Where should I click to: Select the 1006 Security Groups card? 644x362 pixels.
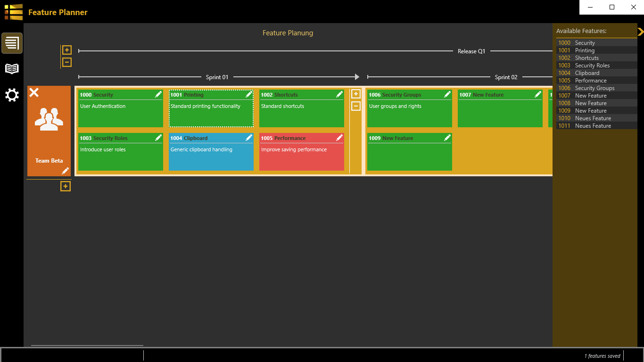410,108
